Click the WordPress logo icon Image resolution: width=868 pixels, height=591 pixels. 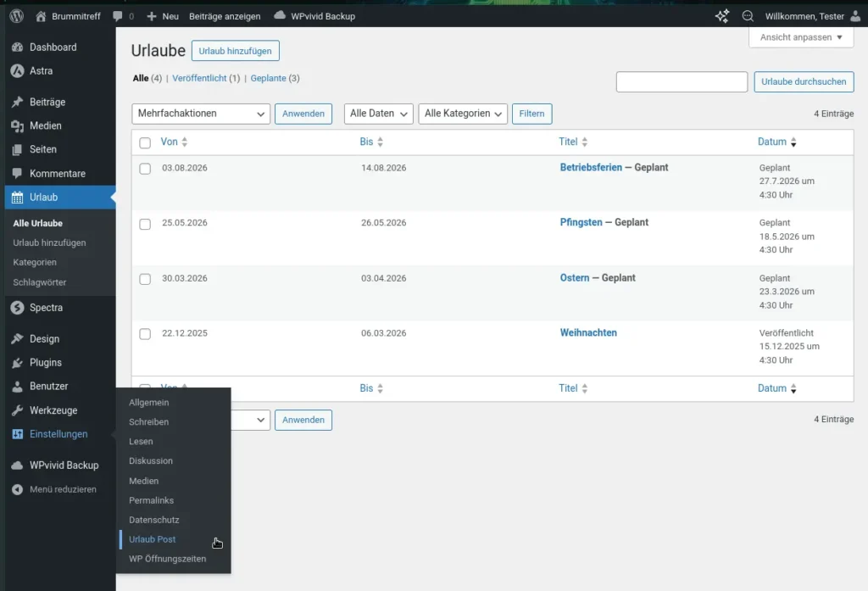click(17, 16)
